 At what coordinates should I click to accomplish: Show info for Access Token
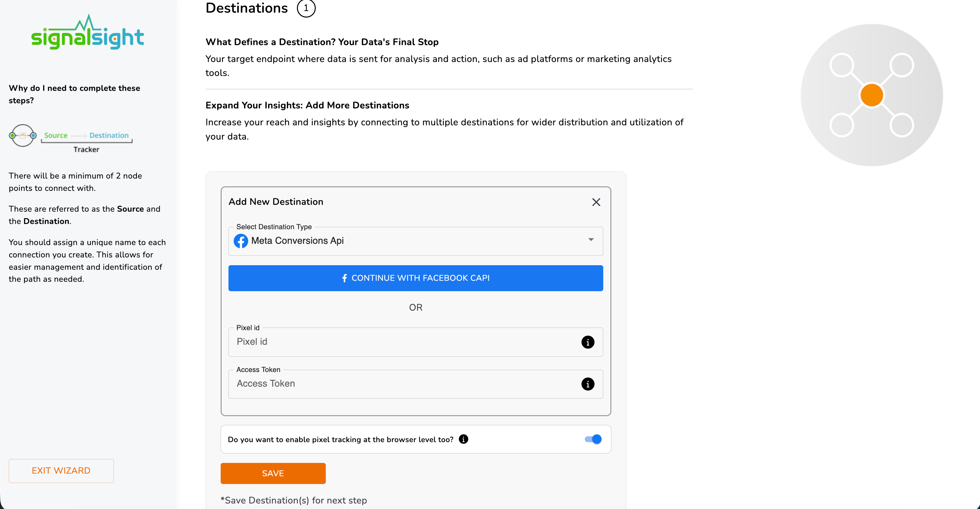587,384
